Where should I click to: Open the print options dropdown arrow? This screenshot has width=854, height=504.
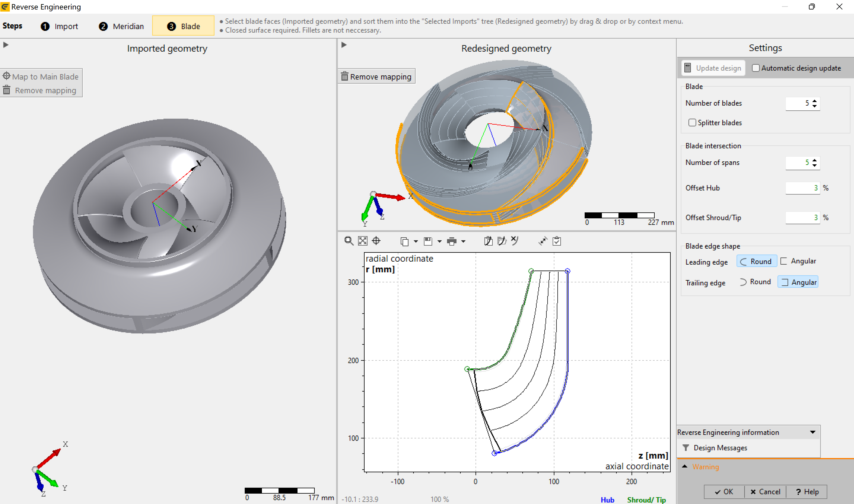coord(463,241)
